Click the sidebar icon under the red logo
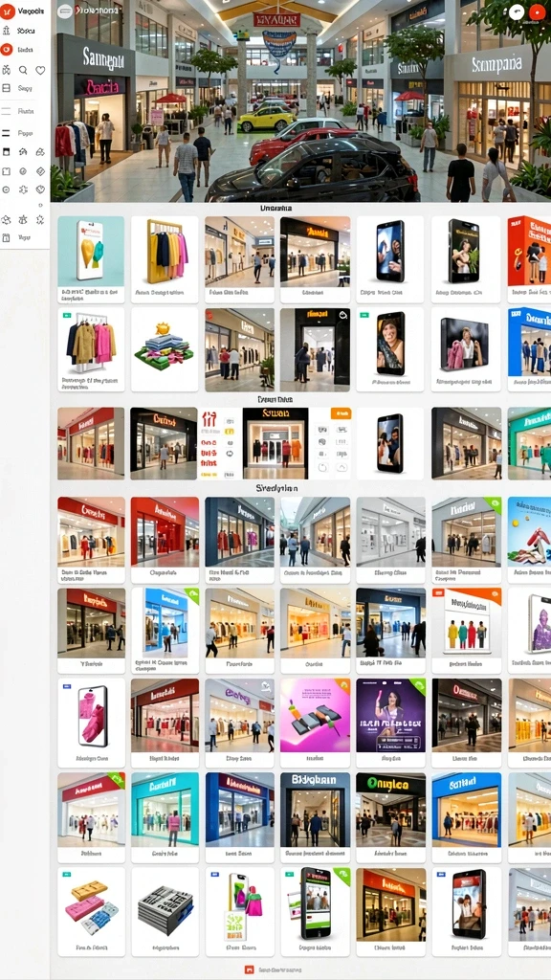551x980 pixels. tap(7, 30)
